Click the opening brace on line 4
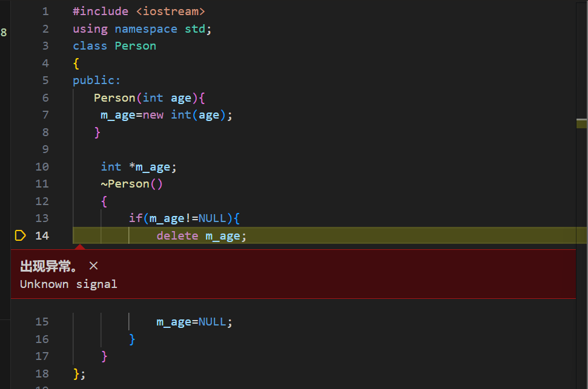588x389 pixels. (76, 63)
